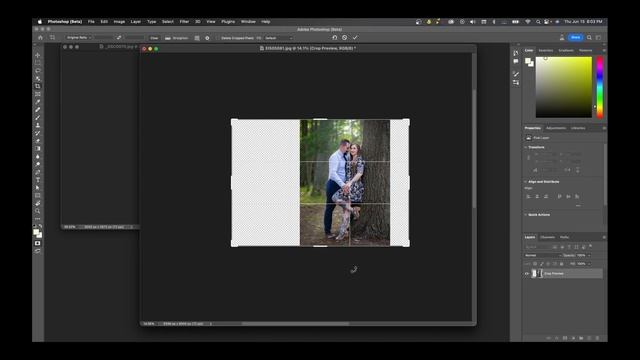Select the Rectangular Marquee tool
This screenshot has width=640, height=360.
38,63
